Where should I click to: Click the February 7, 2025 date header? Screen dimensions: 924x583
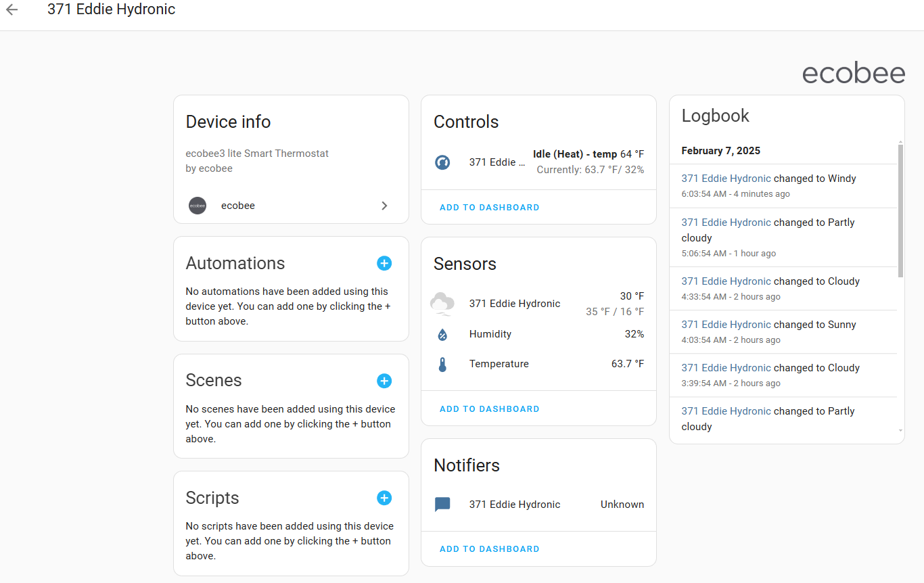point(721,151)
